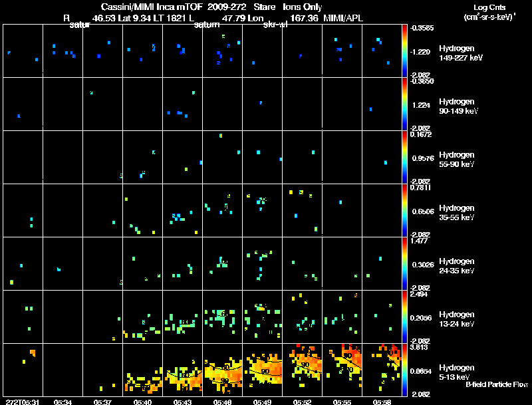The width and height of the screenshot is (532, 405).
Task: Click the color bar for Hydrogen 55-90 keV
Action: 404,157
